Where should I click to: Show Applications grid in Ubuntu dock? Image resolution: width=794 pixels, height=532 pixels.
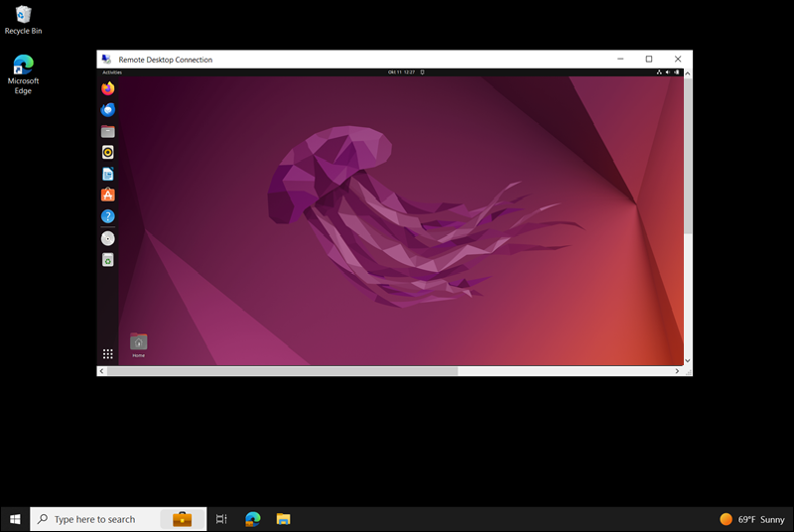108,353
